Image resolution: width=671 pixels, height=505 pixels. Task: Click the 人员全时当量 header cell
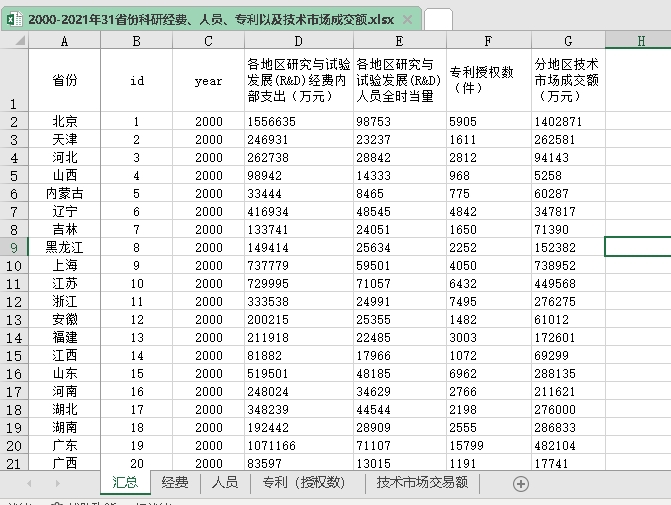pyautogui.click(x=400, y=80)
